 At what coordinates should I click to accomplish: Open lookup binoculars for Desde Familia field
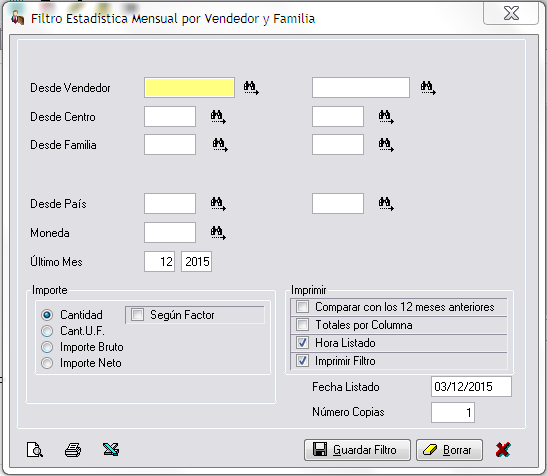(220, 144)
